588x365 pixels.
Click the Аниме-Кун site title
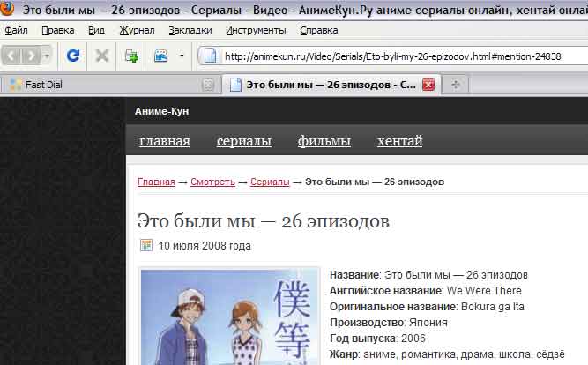[x=161, y=111]
